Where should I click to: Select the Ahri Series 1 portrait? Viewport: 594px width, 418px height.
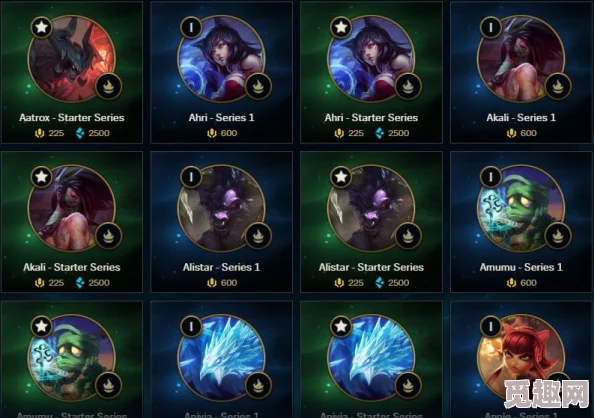click(221, 59)
